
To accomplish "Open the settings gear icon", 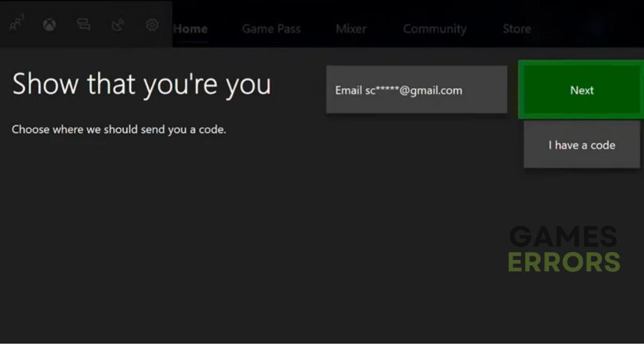I will [152, 24].
